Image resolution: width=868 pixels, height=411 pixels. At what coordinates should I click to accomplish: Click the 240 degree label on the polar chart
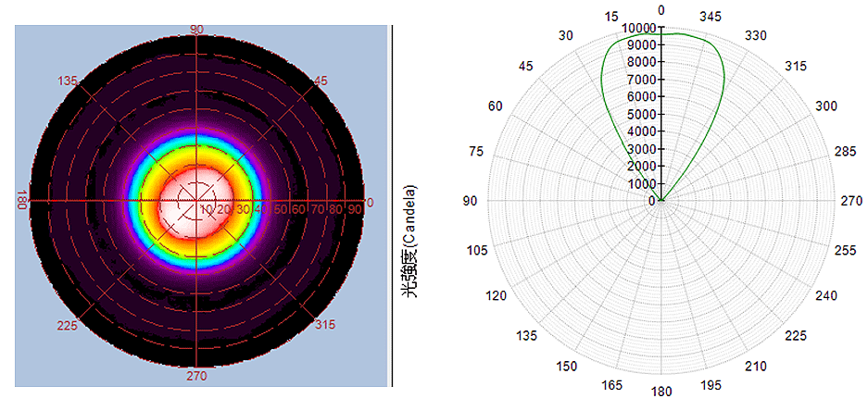point(825,296)
